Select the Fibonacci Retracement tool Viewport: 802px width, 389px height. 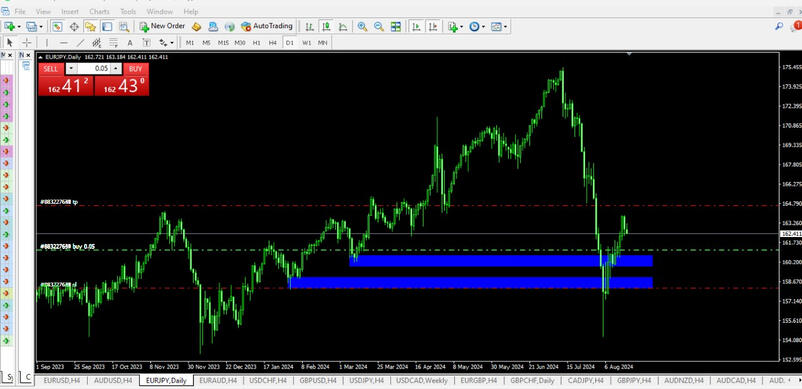tap(113, 42)
